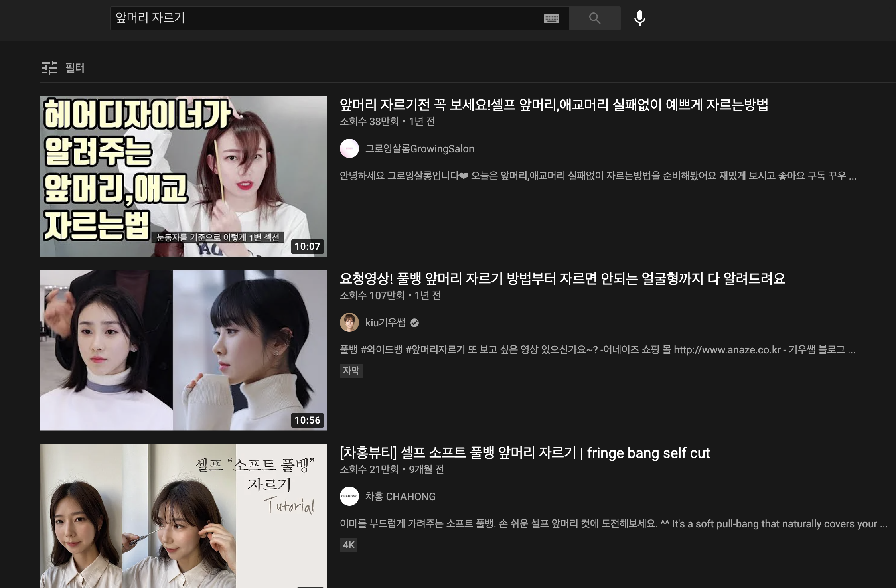896x588 pixels.
Task: Open 그로잉살롱GrowingSalon channel name link
Action: click(420, 149)
